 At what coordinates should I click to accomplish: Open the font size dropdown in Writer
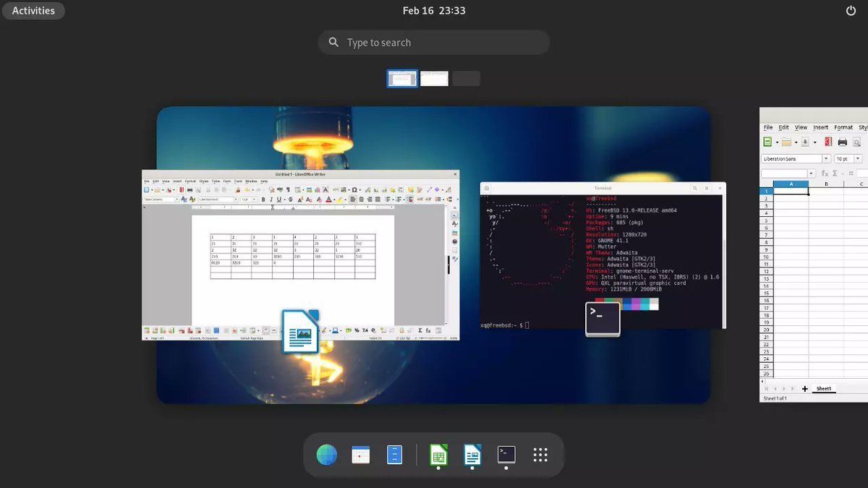coord(255,200)
